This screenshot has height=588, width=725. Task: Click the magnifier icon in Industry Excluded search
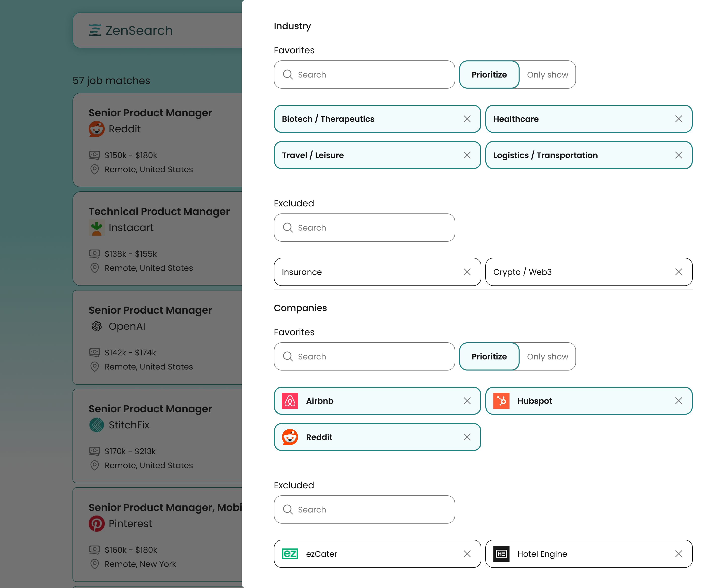click(x=288, y=228)
